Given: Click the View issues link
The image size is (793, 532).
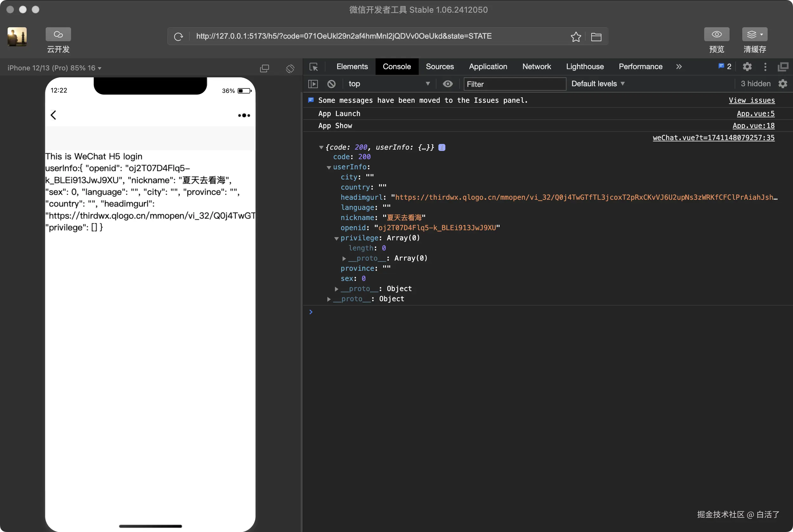Looking at the screenshot, I should (x=751, y=100).
